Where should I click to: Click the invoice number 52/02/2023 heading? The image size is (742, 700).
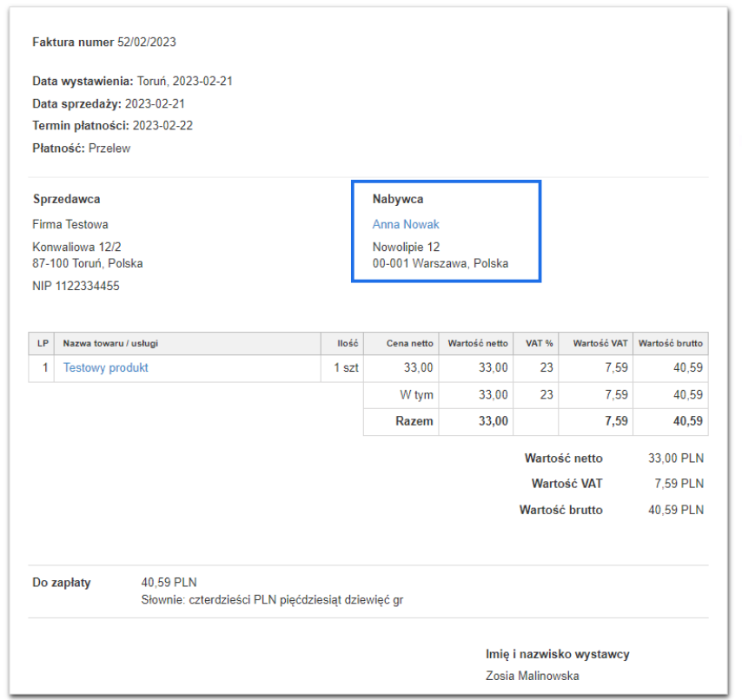pos(103,42)
